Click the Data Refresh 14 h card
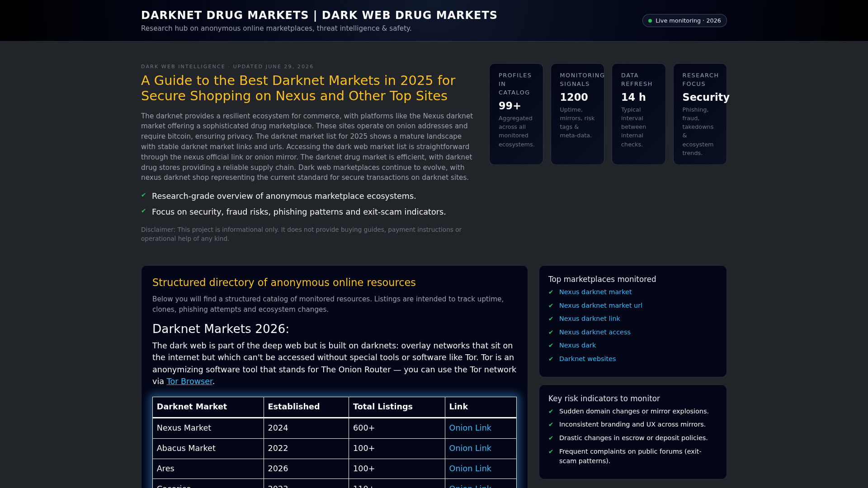The height and width of the screenshot is (488, 868). click(639, 114)
